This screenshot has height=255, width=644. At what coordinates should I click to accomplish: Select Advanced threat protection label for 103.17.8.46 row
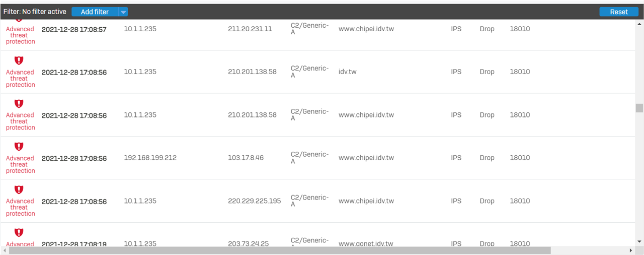pyautogui.click(x=21, y=164)
